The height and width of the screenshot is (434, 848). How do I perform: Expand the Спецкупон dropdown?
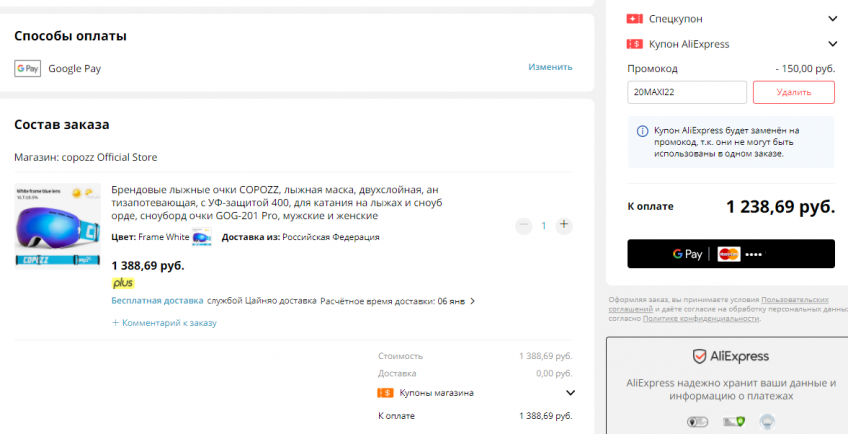[832, 19]
